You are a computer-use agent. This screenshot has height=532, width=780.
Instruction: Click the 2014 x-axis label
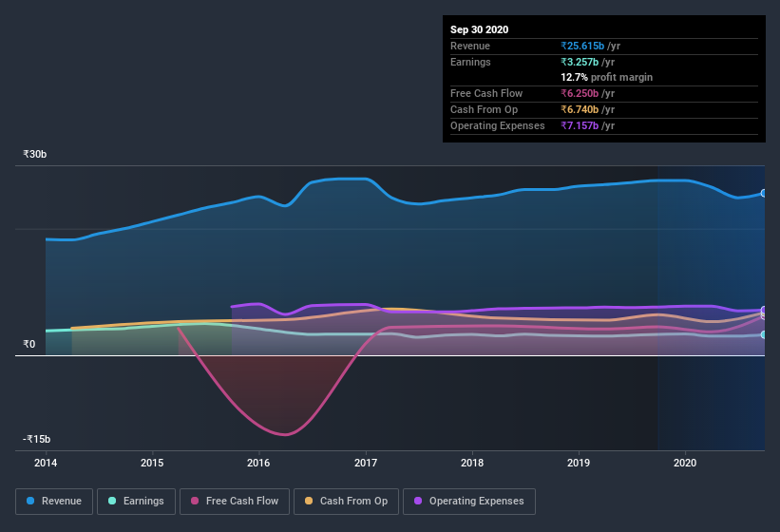click(46, 463)
